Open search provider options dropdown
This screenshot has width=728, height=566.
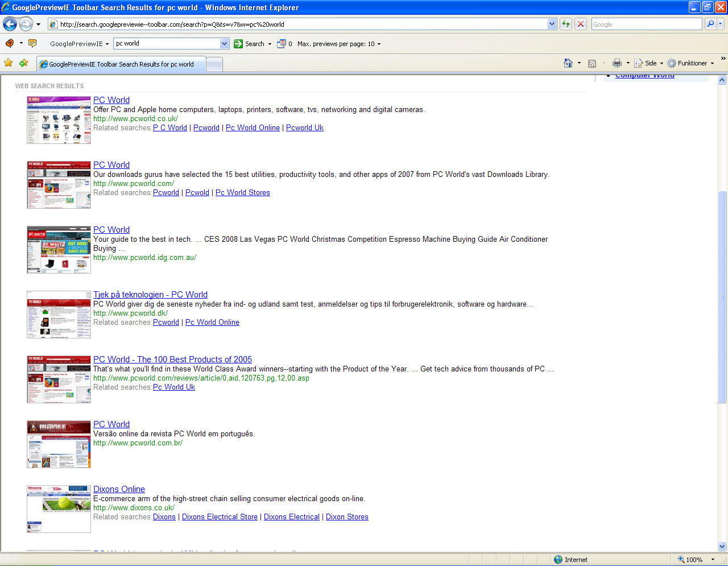pyautogui.click(x=721, y=24)
